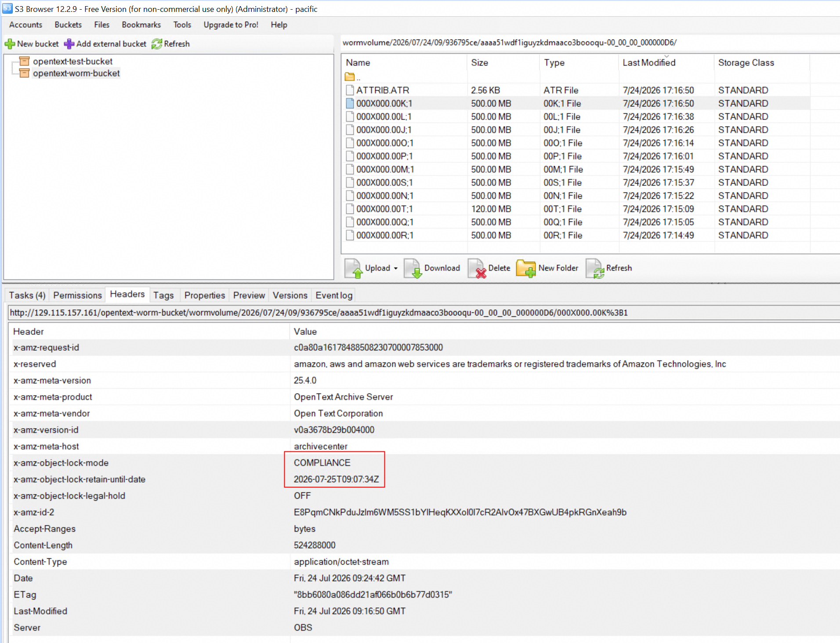Click the object URL field

pyautogui.click(x=424, y=312)
